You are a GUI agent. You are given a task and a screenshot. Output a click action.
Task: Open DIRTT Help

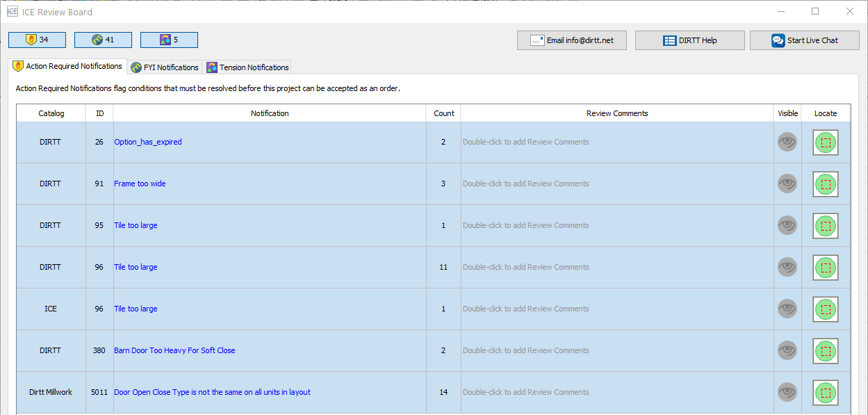(x=690, y=40)
